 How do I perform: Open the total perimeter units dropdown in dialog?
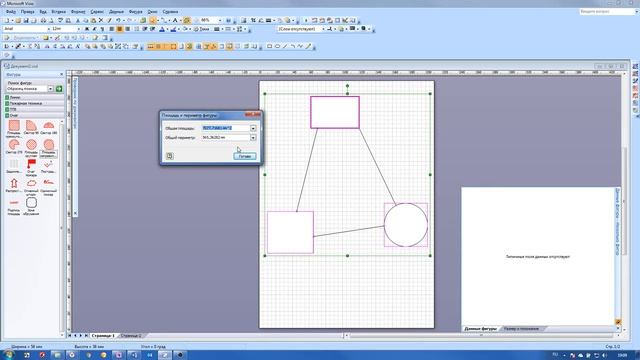pyautogui.click(x=253, y=138)
